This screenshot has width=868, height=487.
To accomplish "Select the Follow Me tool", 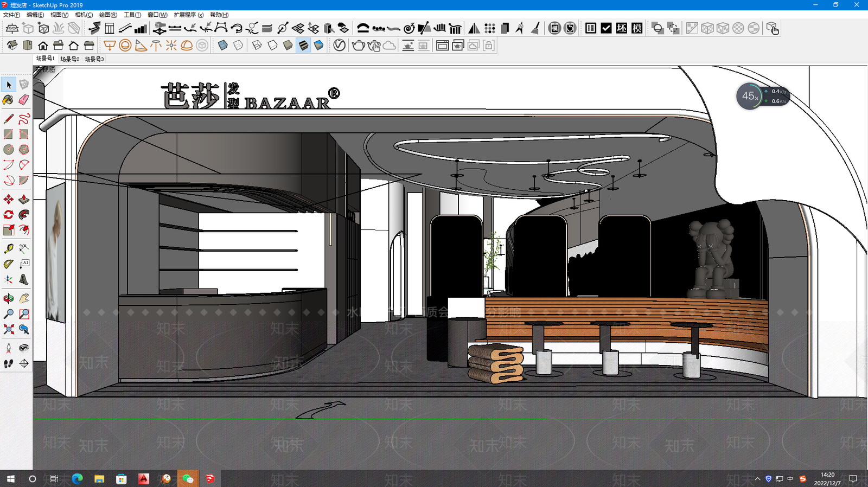I will tap(24, 215).
